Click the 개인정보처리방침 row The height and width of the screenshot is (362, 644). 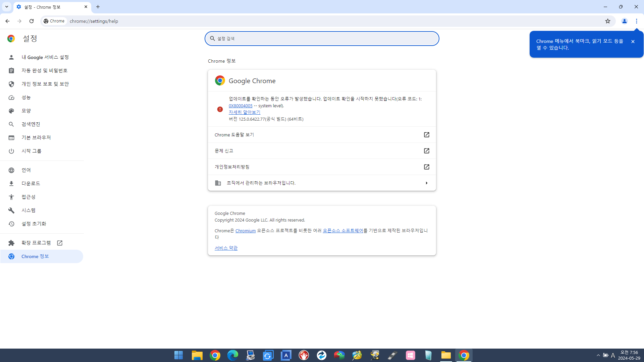322,167
